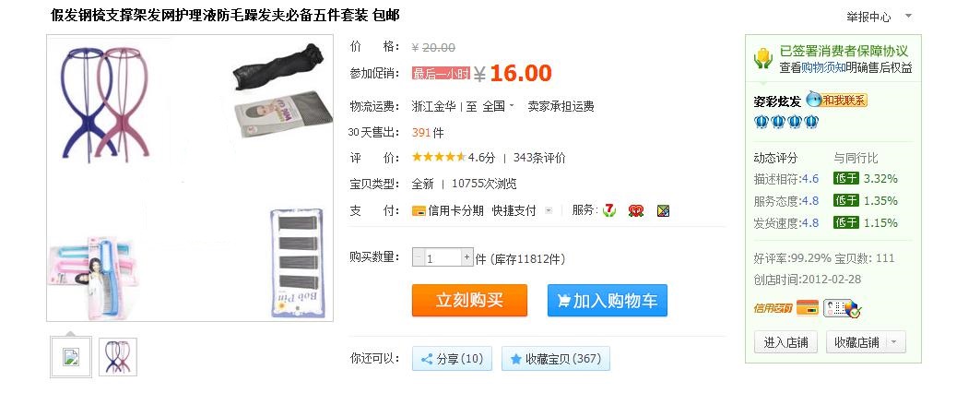This screenshot has width=980, height=405.
Task: Increase purchase quantity with plus button
Action: (466, 257)
